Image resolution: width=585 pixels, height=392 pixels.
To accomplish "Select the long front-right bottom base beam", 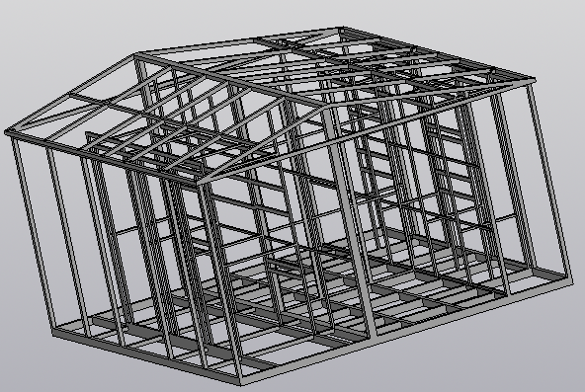I will [406, 332].
